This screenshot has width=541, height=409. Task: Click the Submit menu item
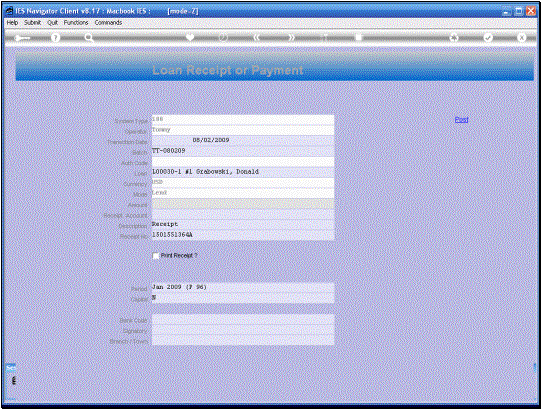(x=32, y=22)
